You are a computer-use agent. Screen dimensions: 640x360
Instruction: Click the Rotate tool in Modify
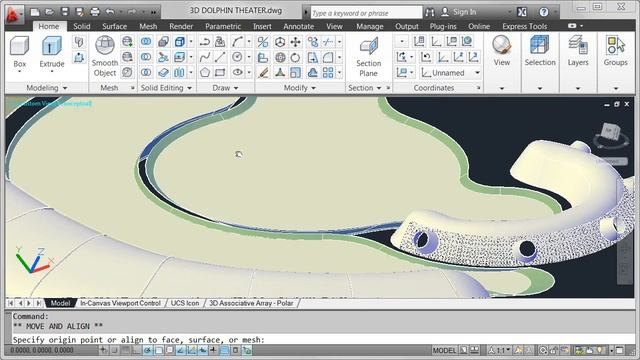296,57
